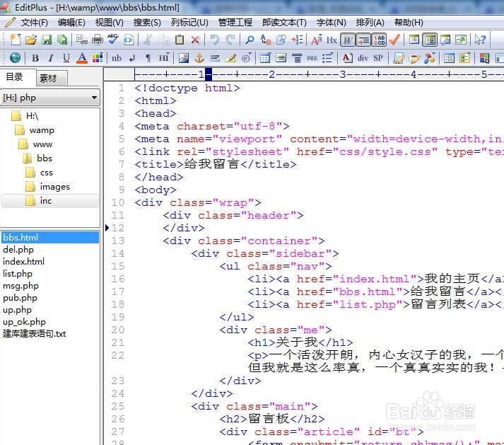Open the color palette grid picker
Screen dimensions: 504x445
pos(98,58)
